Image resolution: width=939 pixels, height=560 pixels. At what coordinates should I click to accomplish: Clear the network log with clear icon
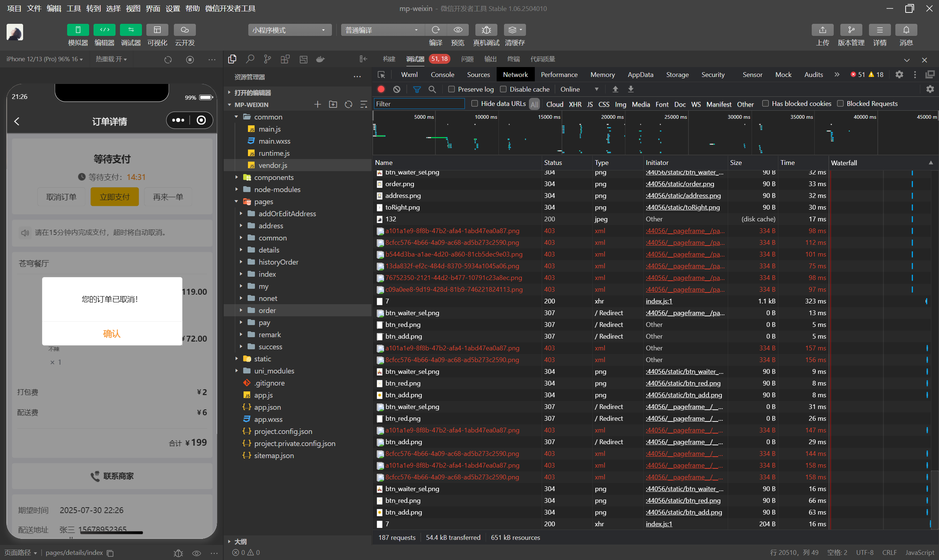(397, 89)
